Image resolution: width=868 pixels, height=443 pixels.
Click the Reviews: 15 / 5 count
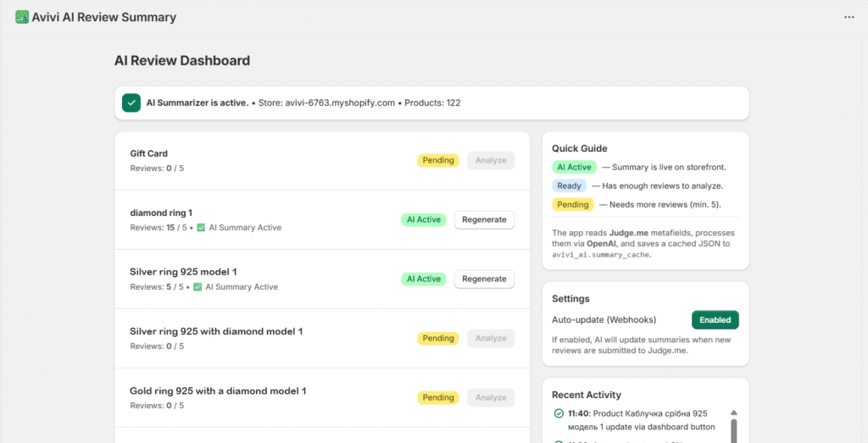[x=159, y=227]
